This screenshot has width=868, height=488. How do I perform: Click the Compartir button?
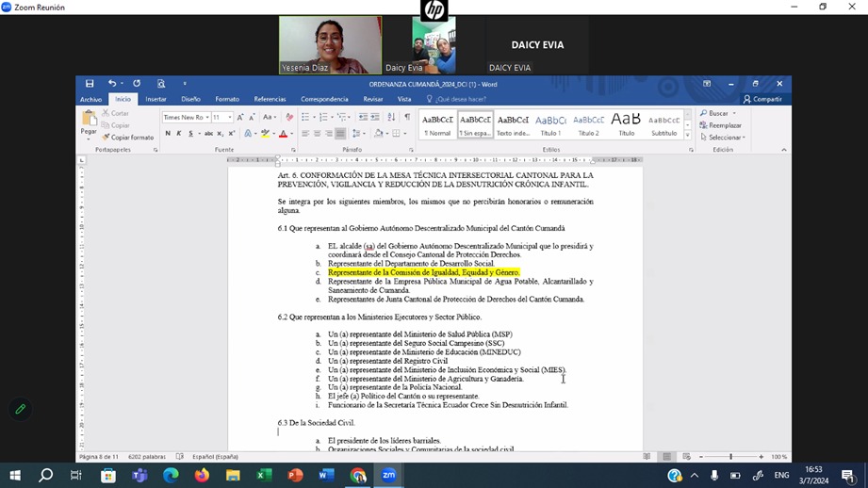tap(762, 99)
